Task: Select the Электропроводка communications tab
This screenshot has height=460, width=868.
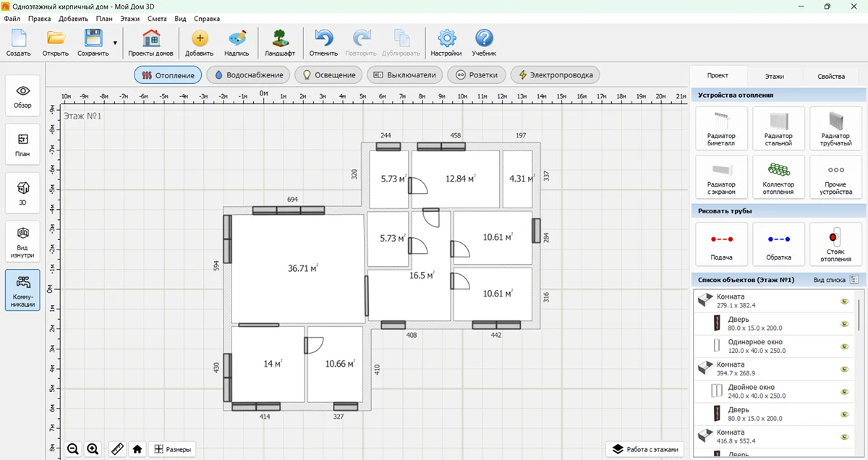Action: click(x=556, y=74)
